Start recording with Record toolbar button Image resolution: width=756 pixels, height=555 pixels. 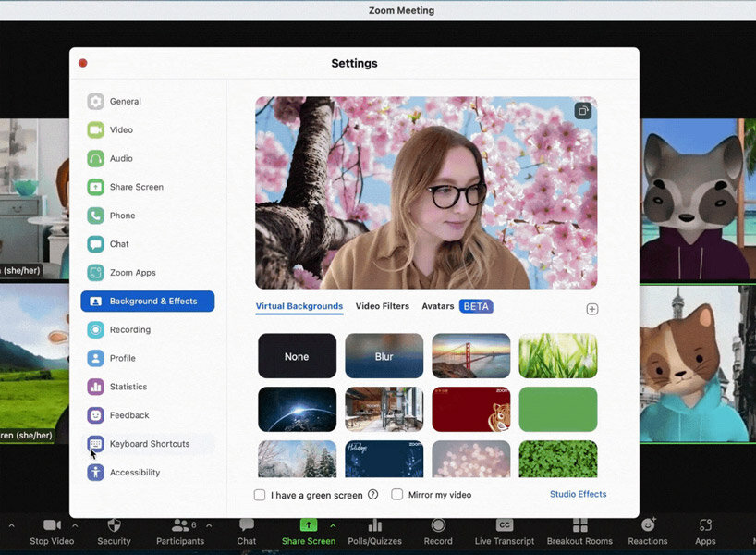438,532
